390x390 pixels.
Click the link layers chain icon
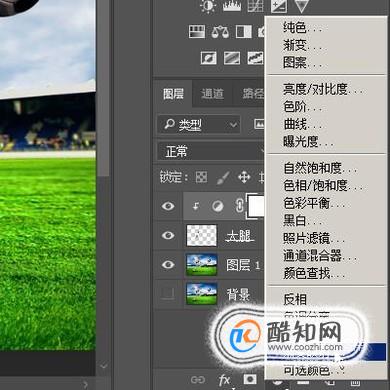198,380
